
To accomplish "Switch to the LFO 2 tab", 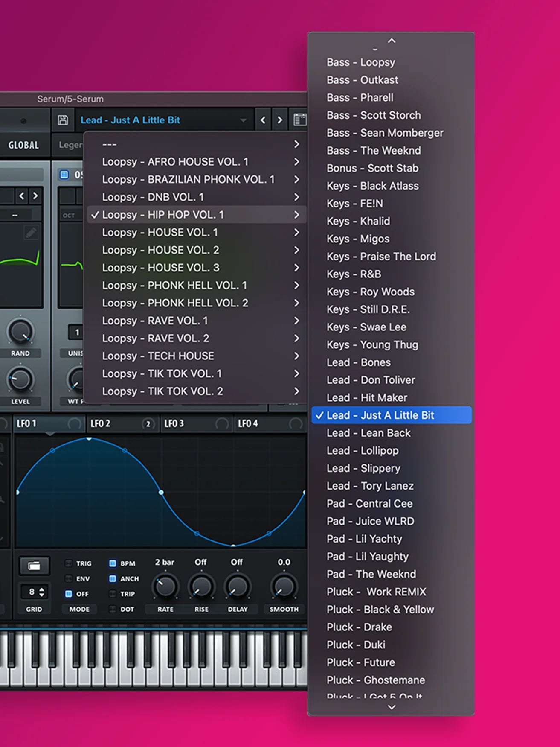I will (x=123, y=423).
